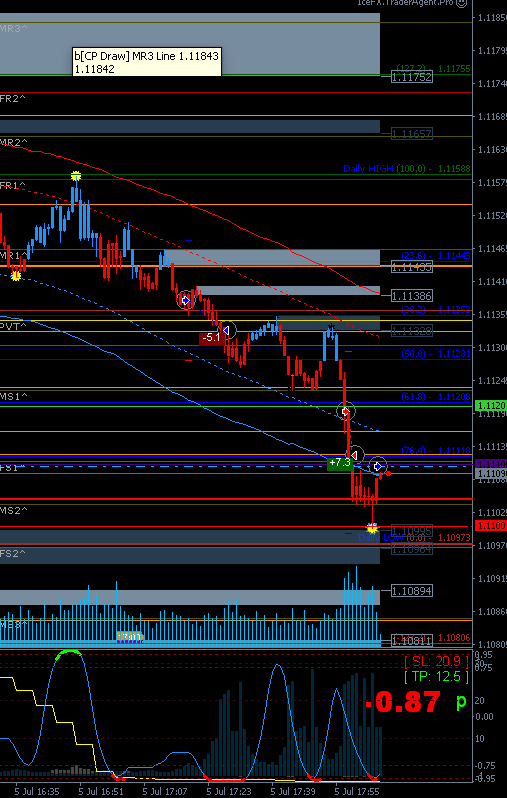507x798 pixels.
Task: Click the boxed price tag 1.11328
Action: (x=412, y=331)
